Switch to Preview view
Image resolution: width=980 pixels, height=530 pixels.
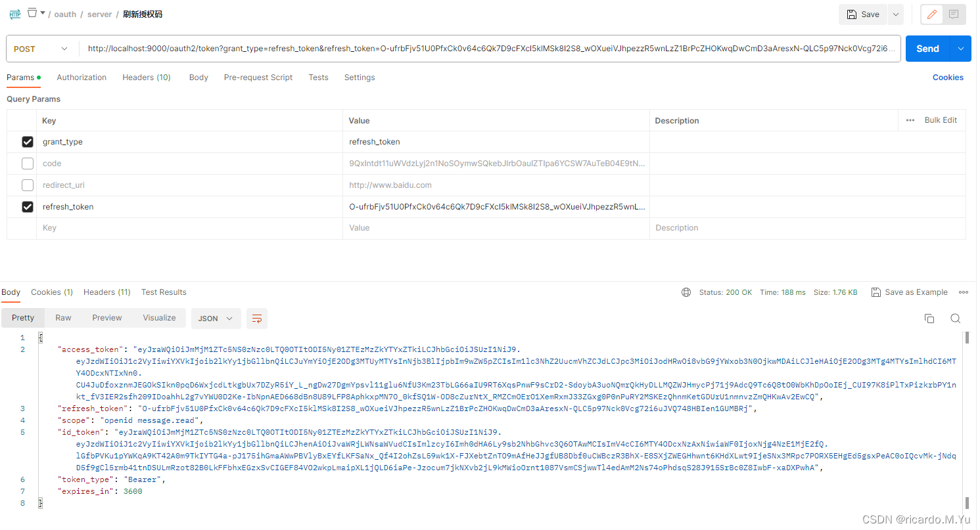point(107,318)
